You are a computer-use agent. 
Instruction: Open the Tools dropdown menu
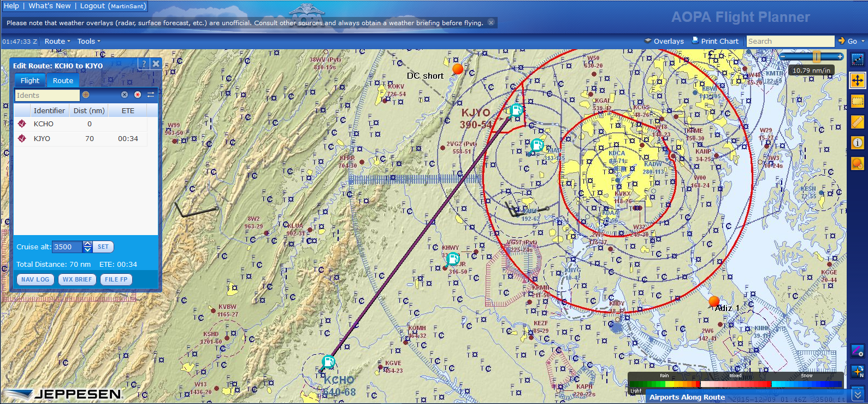(88, 42)
